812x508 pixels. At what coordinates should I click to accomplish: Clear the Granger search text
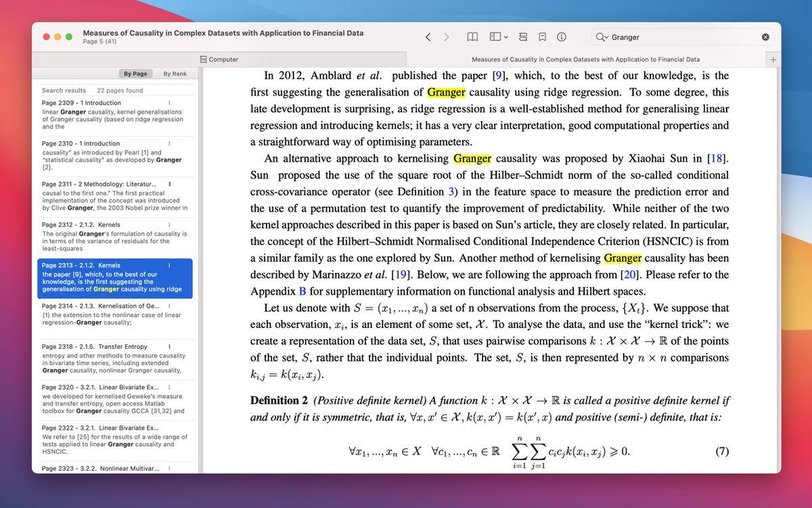click(765, 37)
